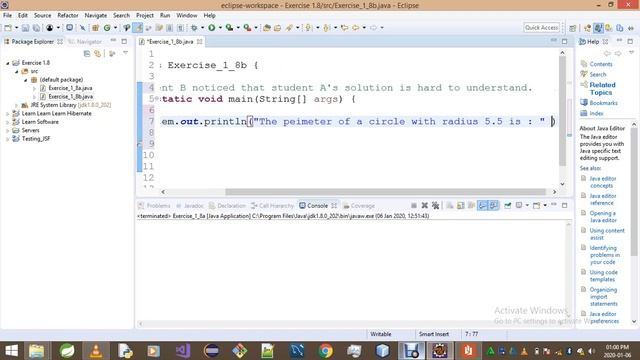Click the Contents link in Help panel

[600, 64]
